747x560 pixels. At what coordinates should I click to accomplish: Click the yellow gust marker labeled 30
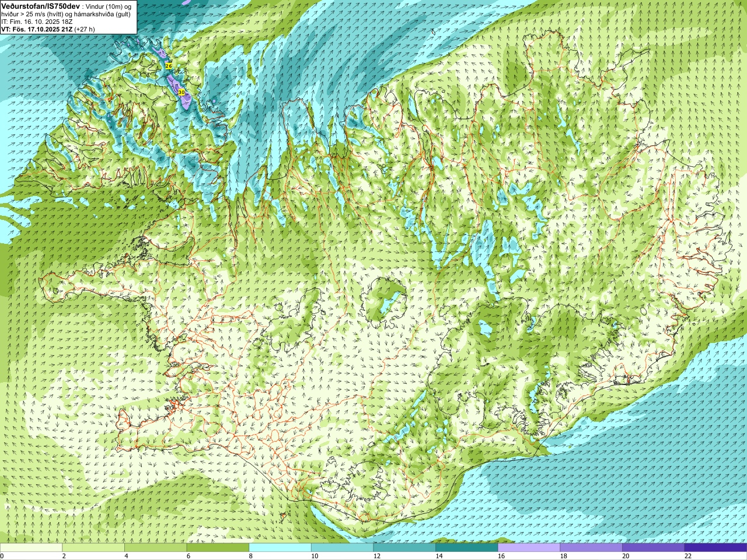point(181,92)
